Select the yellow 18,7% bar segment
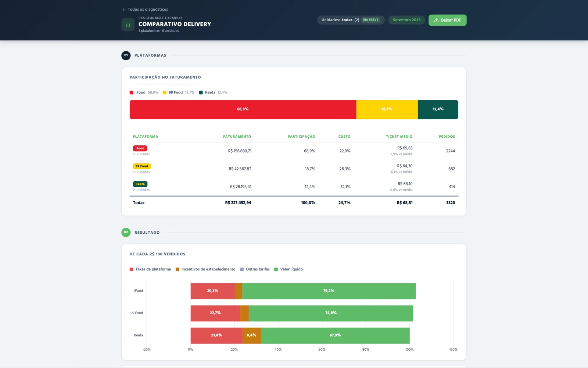The width and height of the screenshot is (588, 368). click(x=387, y=110)
